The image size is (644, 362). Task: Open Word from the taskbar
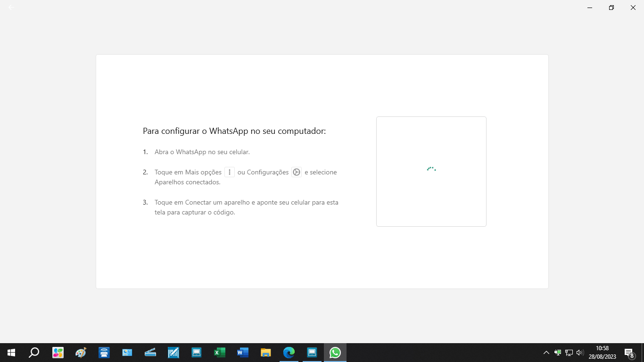click(x=243, y=353)
